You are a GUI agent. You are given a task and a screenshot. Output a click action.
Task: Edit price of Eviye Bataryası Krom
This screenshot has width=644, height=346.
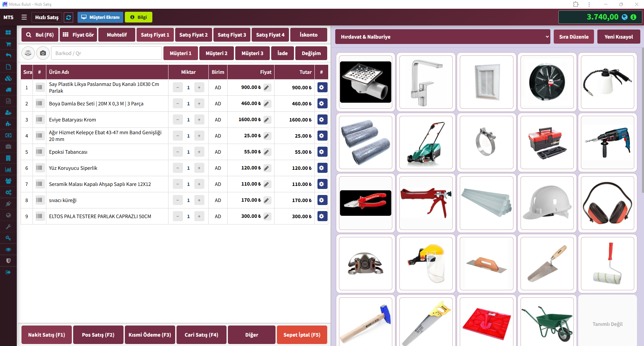(x=267, y=120)
